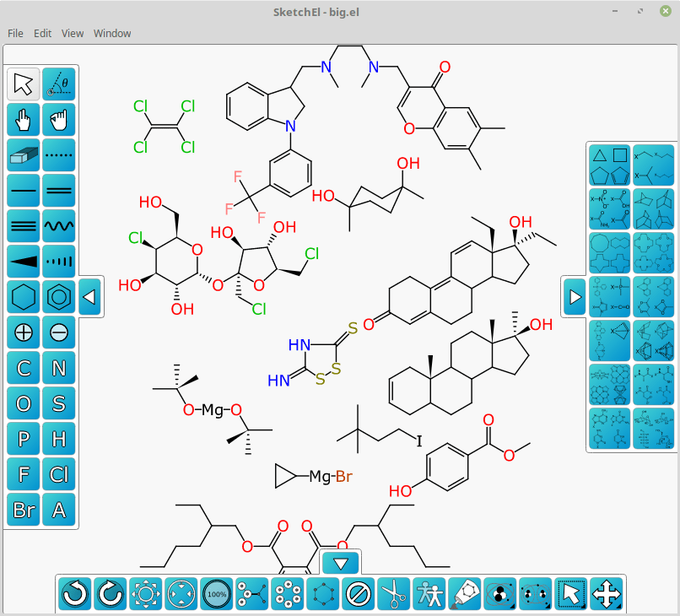The width and height of the screenshot is (680, 616).
Task: Toggle the Nitrogen atom tool
Action: click(59, 368)
